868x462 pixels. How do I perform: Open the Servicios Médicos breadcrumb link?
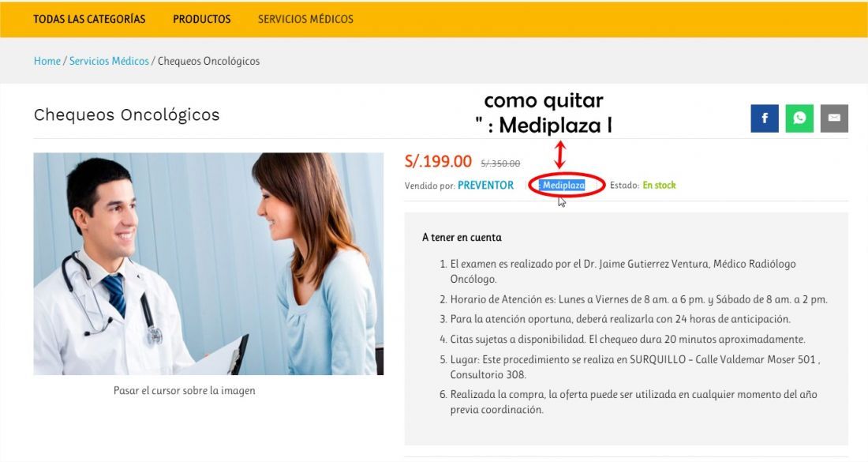pos(109,61)
